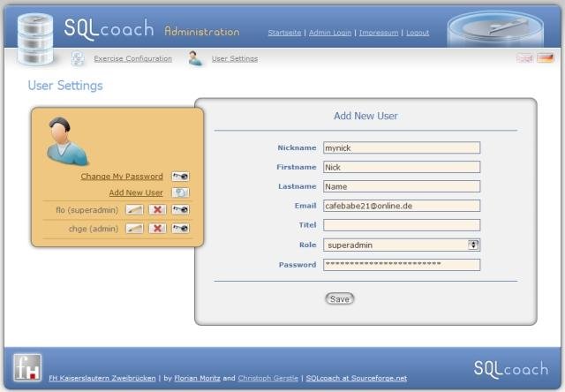Delete user flo with red X icon

157,210
